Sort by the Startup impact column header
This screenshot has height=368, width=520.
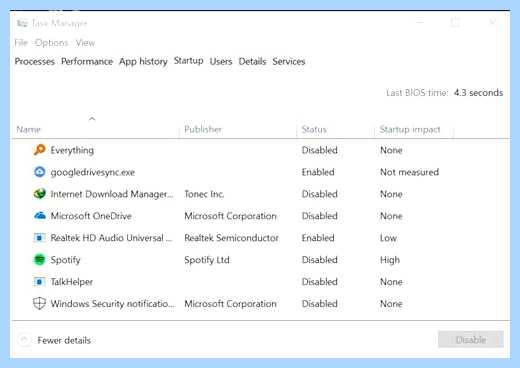point(410,129)
